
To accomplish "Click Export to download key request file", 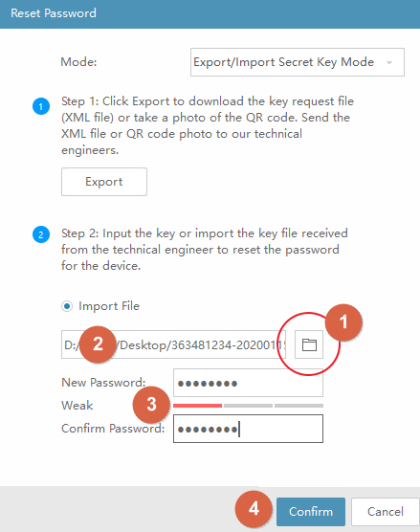I will 104,182.
